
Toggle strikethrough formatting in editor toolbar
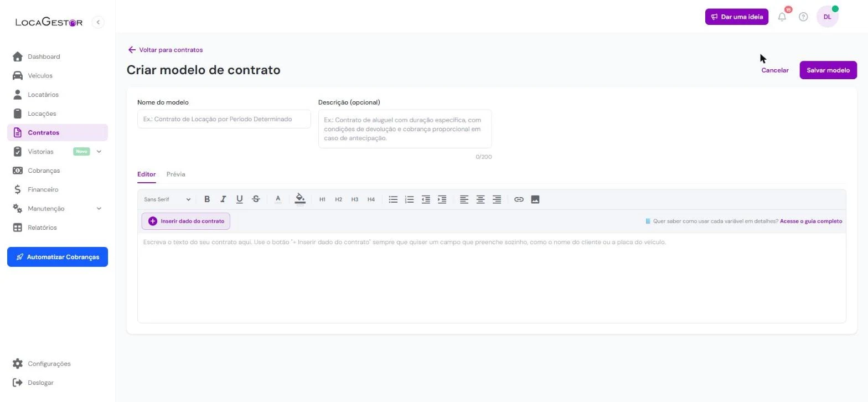(256, 199)
